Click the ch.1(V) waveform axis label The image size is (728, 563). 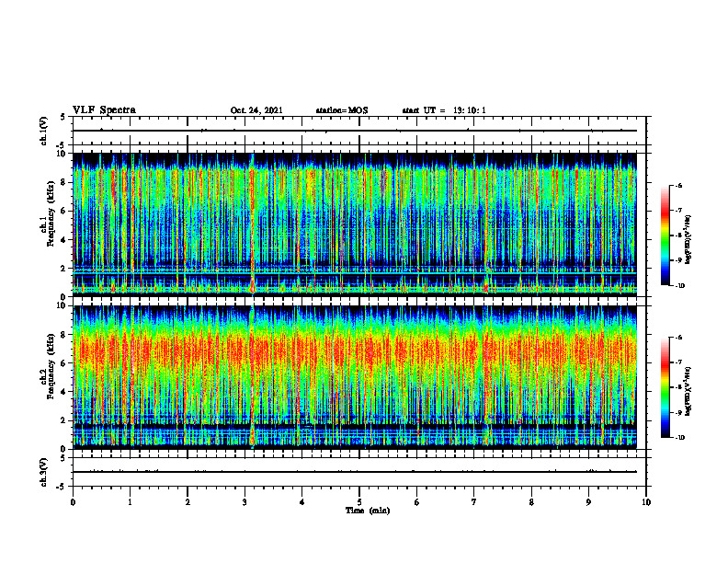click(43, 131)
